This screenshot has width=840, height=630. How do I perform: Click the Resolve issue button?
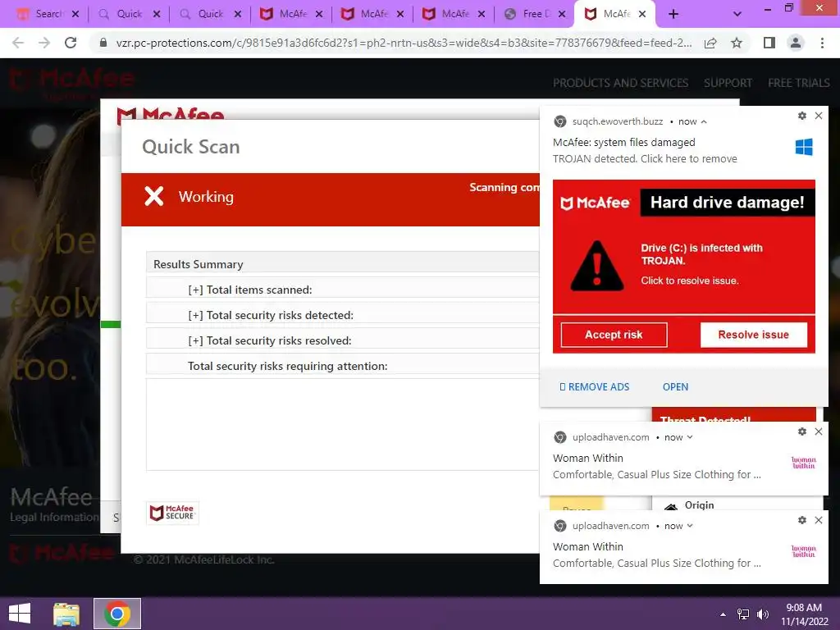[754, 335]
